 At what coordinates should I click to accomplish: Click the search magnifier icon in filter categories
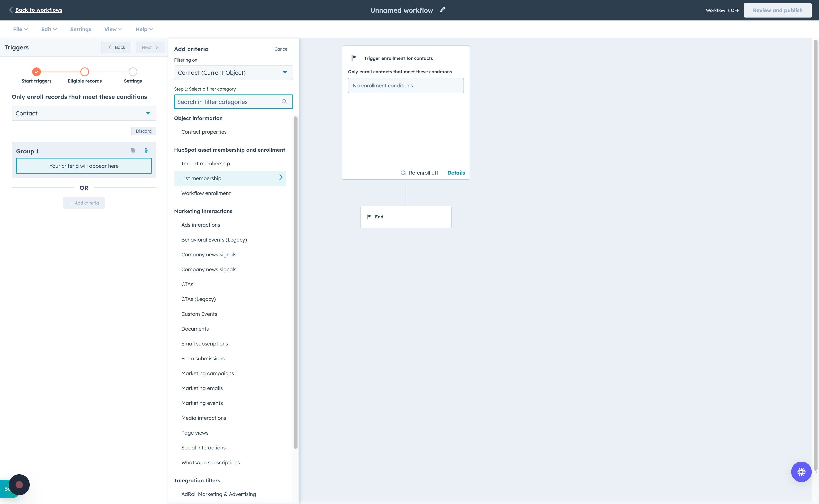(x=284, y=102)
